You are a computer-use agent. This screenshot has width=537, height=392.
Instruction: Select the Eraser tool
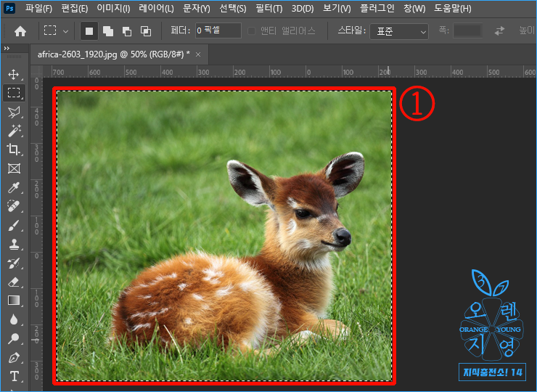tap(14, 282)
